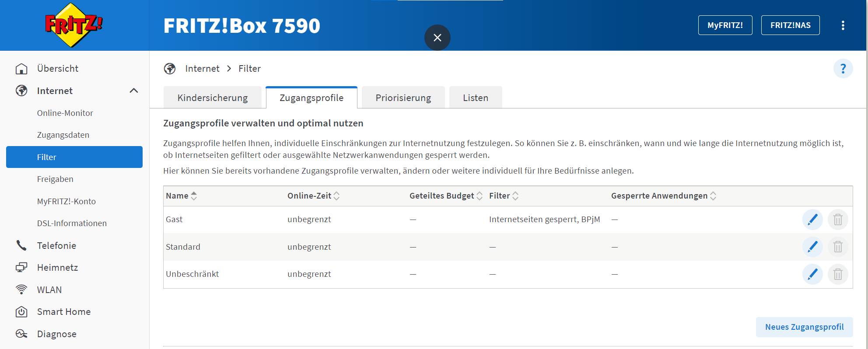This screenshot has height=349, width=868.
Task: Click the Heimnetz network icon
Action: (21, 267)
